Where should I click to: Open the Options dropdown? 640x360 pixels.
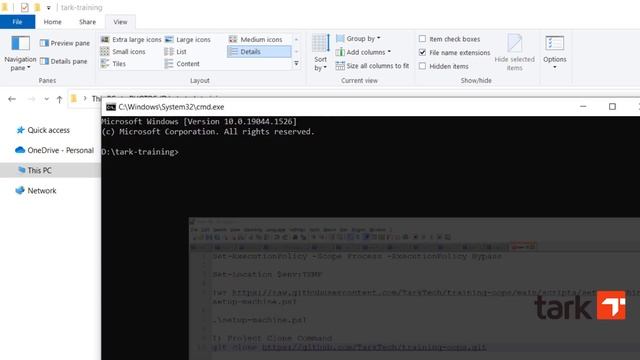[554, 52]
